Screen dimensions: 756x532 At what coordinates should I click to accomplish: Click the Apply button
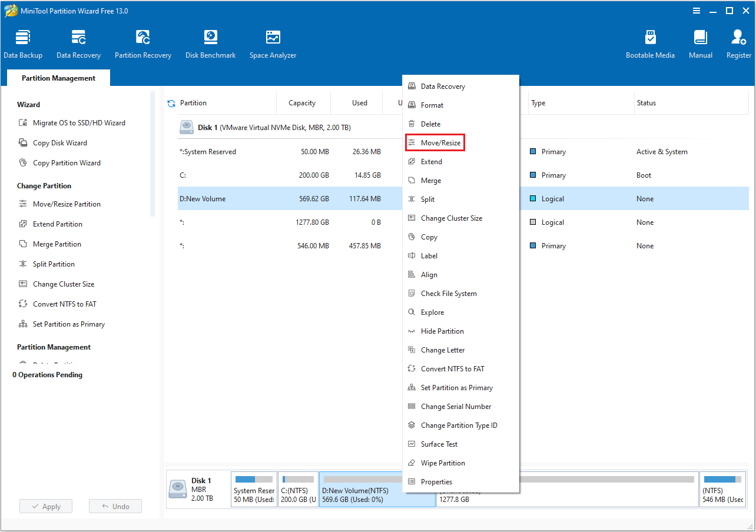pyautogui.click(x=46, y=507)
